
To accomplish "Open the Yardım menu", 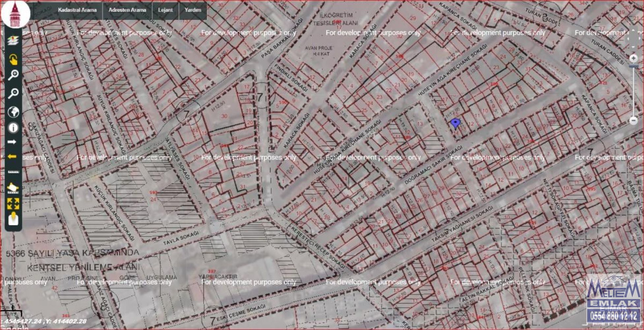I will pyautogui.click(x=193, y=10).
